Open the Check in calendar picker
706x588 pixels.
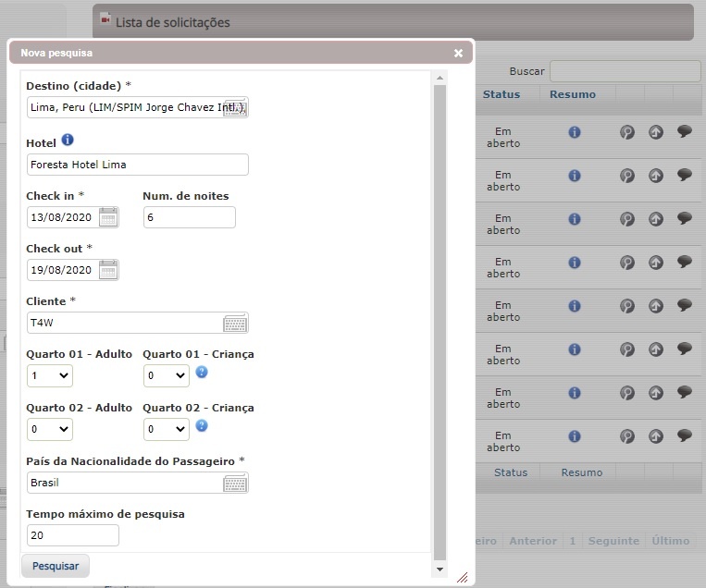point(108,217)
